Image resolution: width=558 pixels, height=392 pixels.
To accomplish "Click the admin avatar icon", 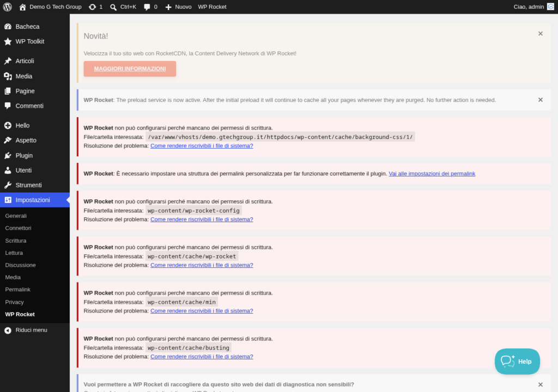I will 550,7.
